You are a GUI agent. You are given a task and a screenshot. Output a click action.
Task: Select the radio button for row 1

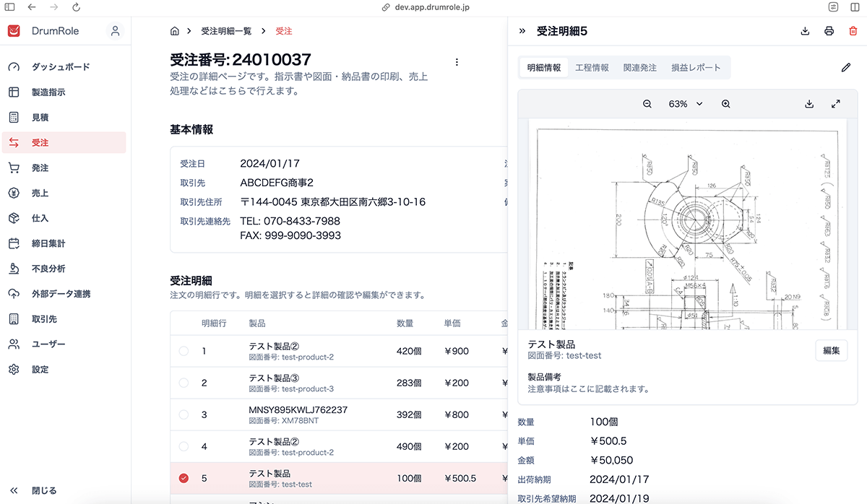(184, 351)
